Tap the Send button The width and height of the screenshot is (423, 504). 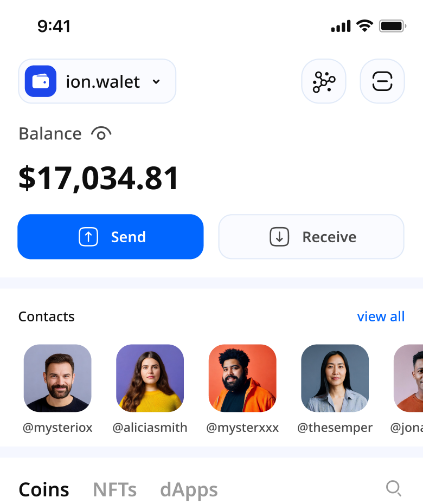110,237
